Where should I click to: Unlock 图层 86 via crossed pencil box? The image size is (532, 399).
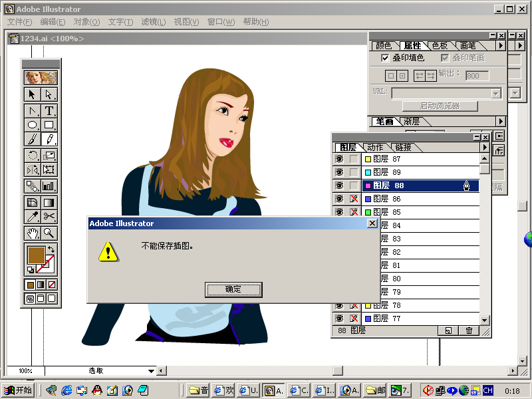(354, 199)
